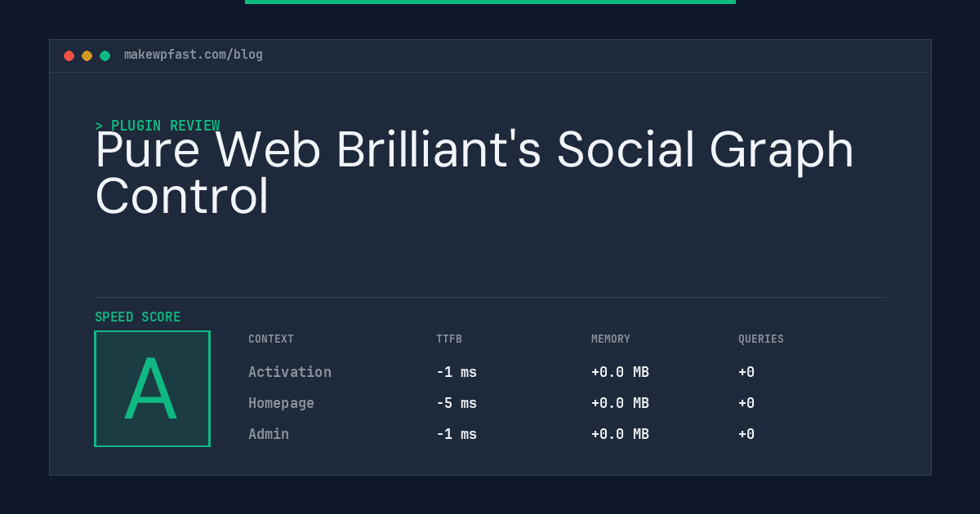This screenshot has height=514, width=980.
Task: Click the green window dot
Action: tap(105, 55)
